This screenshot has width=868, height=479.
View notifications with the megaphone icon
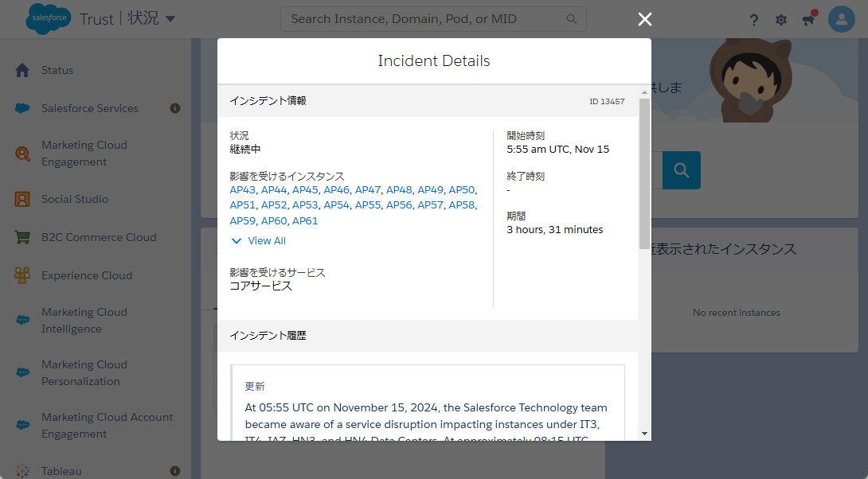(x=808, y=19)
